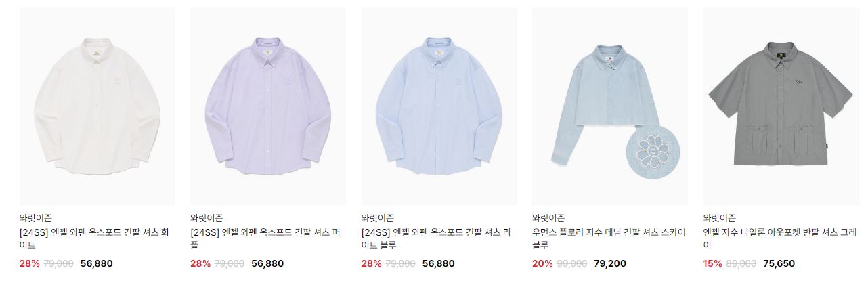Screen dimensions: 868x298
Task: Open the grey nylon short-sleeve shirt image
Action: 781,106
